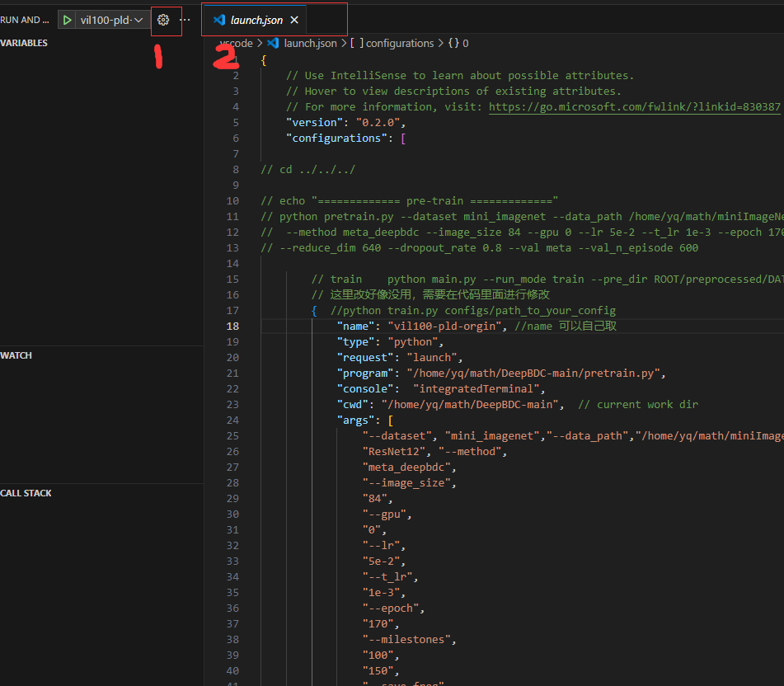Select the launch.json tab
The image size is (784, 686).
[256, 20]
